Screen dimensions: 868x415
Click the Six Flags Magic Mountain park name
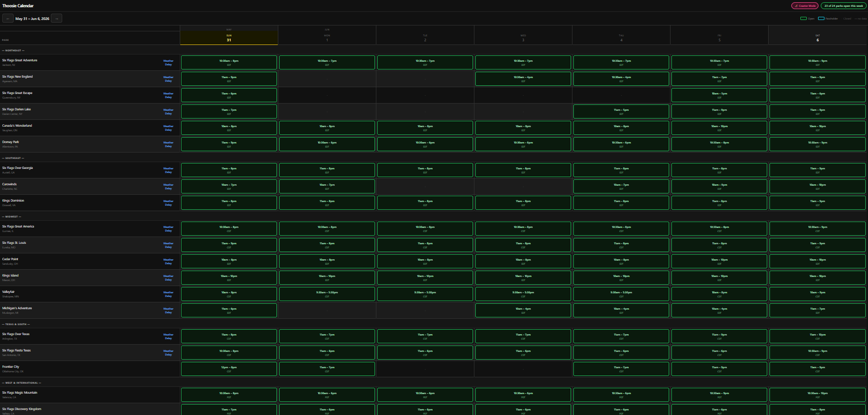pos(20,393)
